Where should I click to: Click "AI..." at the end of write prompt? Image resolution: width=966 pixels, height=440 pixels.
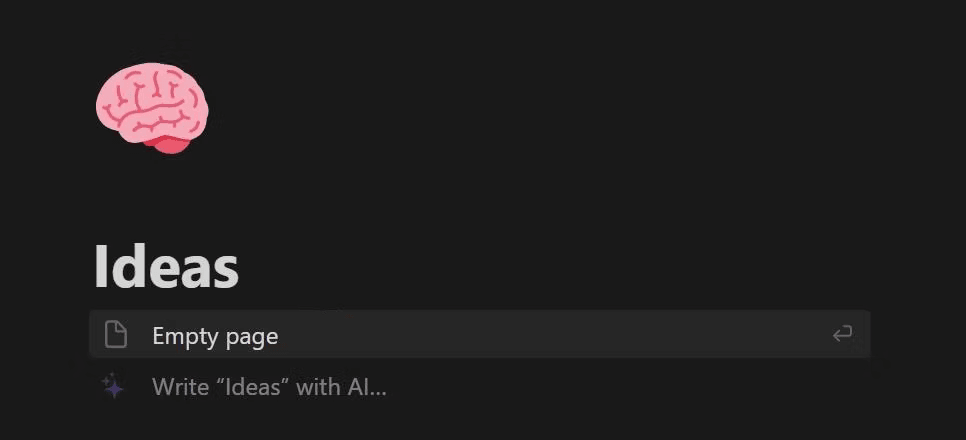pyautogui.click(x=367, y=387)
